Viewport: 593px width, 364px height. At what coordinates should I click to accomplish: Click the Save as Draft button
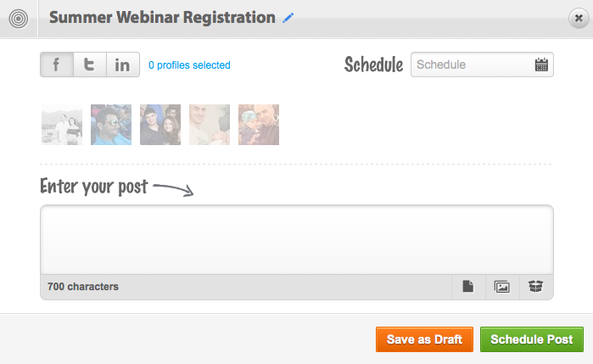pos(424,339)
